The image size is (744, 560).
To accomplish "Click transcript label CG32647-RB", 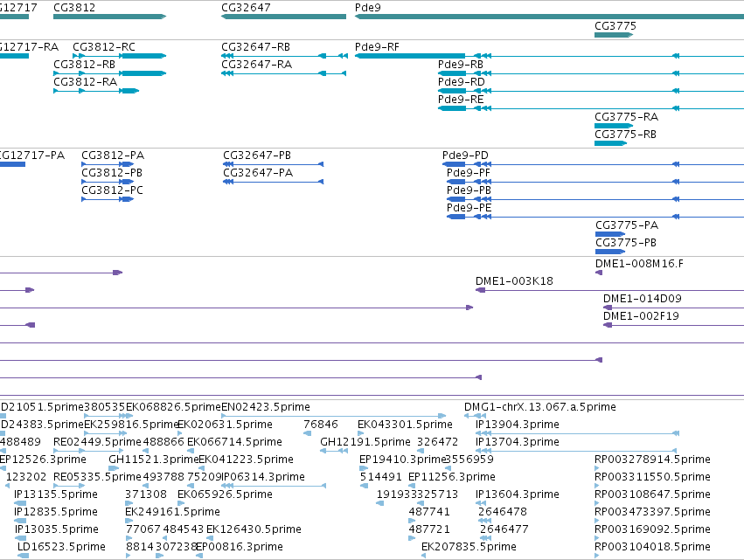I will click(x=256, y=47).
